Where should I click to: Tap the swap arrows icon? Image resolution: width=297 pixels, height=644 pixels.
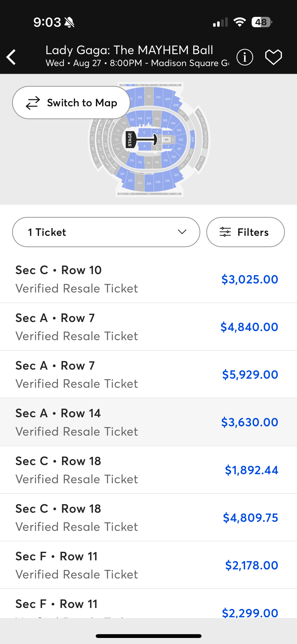pyautogui.click(x=33, y=103)
